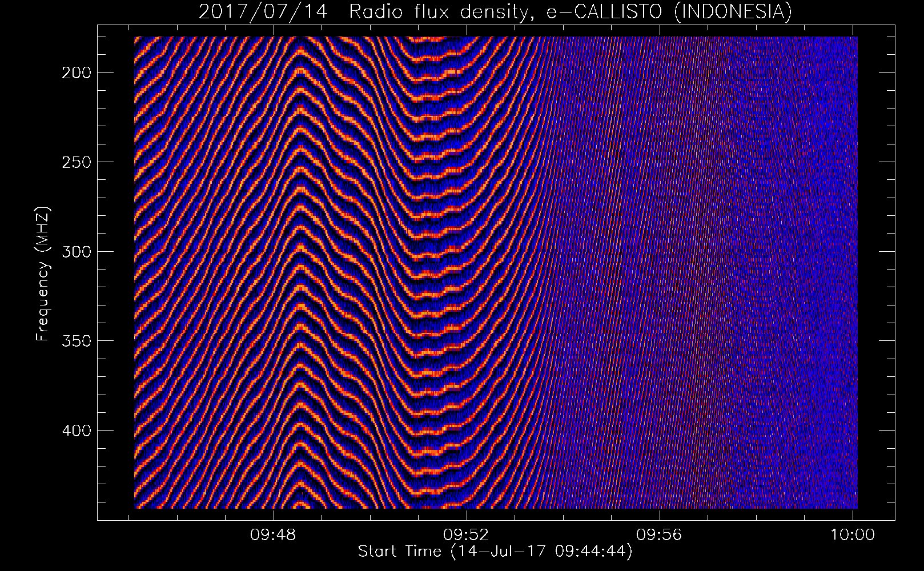Select the 350 frequency tick label
924x571 pixels.
tap(75, 341)
